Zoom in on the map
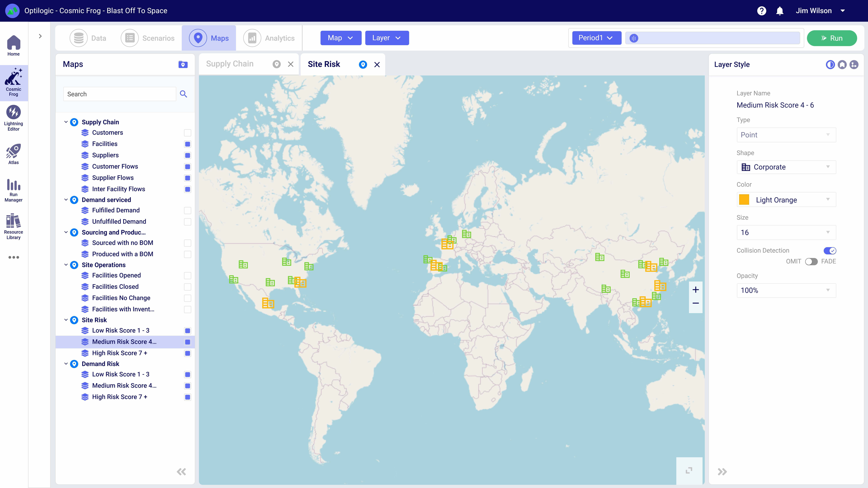The height and width of the screenshot is (488, 868). [x=696, y=290]
